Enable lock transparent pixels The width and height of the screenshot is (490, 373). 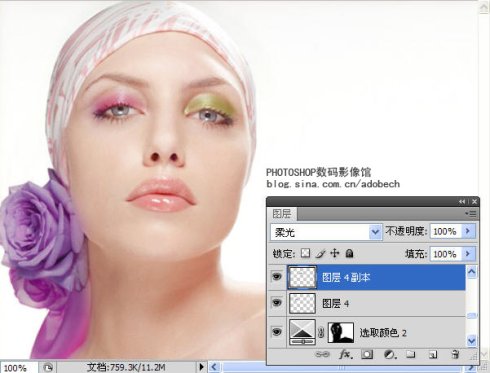(305, 254)
